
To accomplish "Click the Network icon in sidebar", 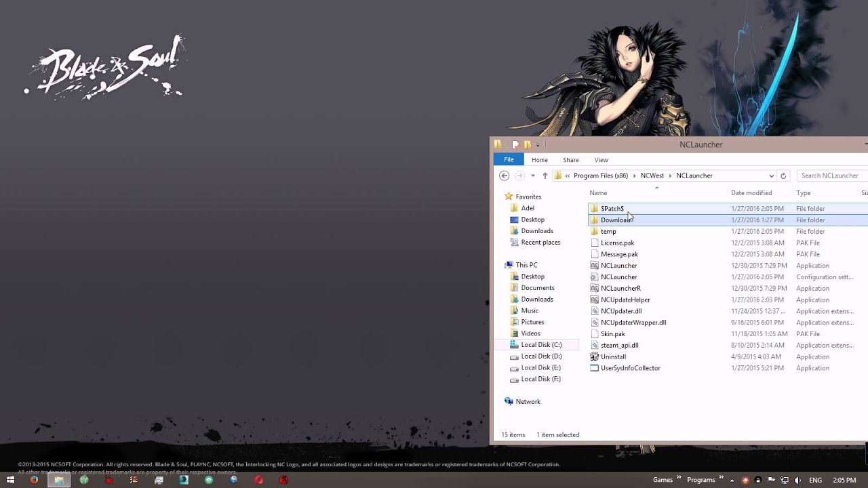I will point(509,401).
